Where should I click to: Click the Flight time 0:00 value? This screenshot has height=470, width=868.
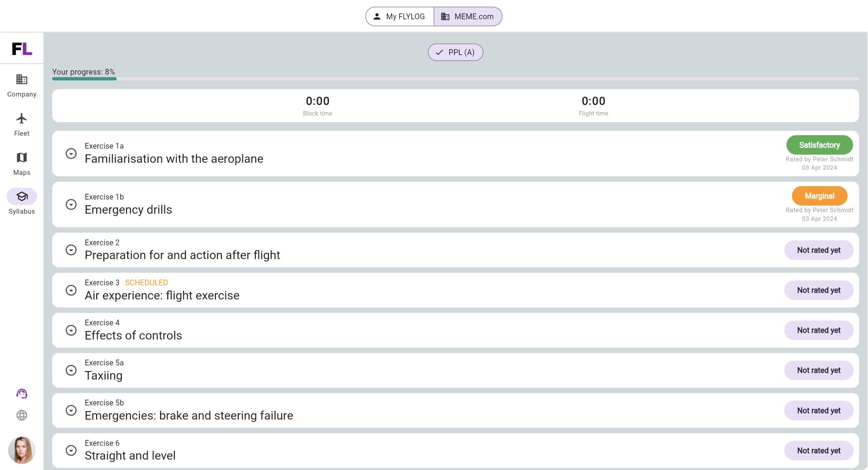click(593, 101)
